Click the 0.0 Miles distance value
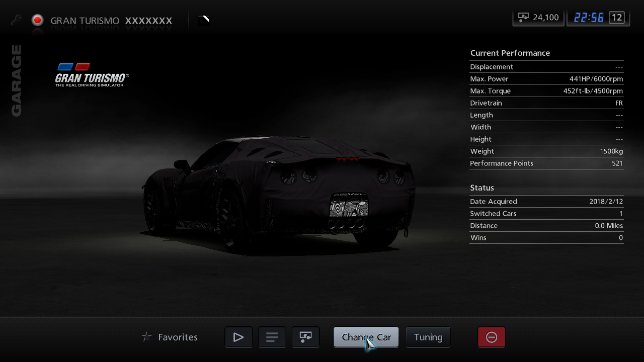 (609, 226)
